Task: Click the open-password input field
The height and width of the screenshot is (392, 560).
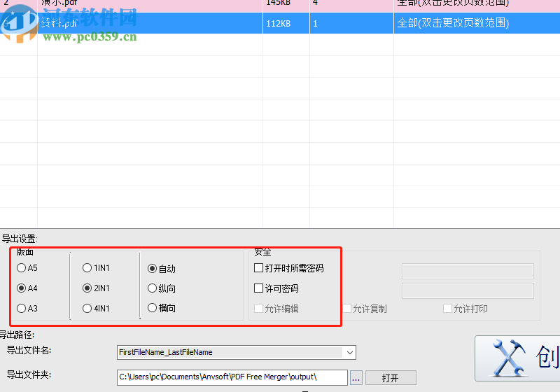Action: coord(468,272)
